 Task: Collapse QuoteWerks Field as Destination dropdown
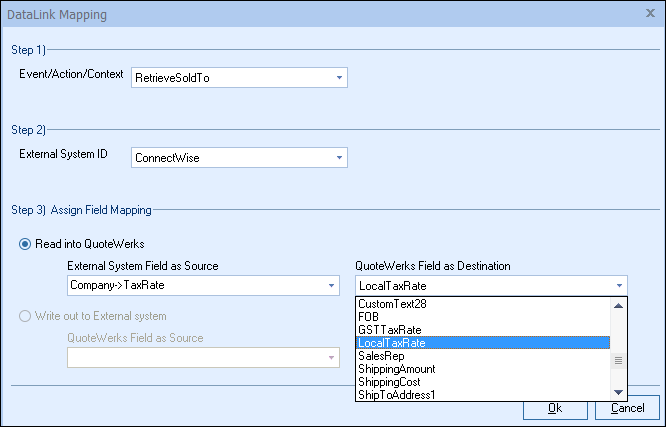point(620,286)
